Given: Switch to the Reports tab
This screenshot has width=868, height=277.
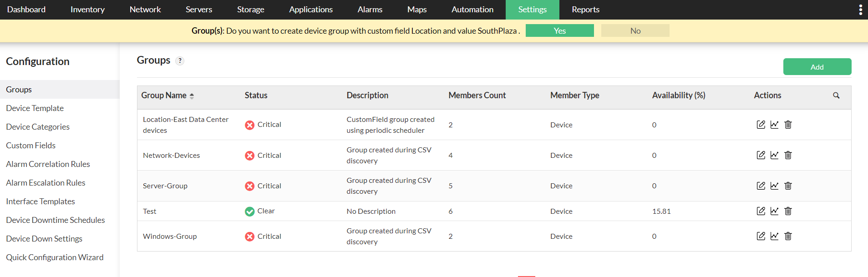Looking at the screenshot, I should (585, 10).
